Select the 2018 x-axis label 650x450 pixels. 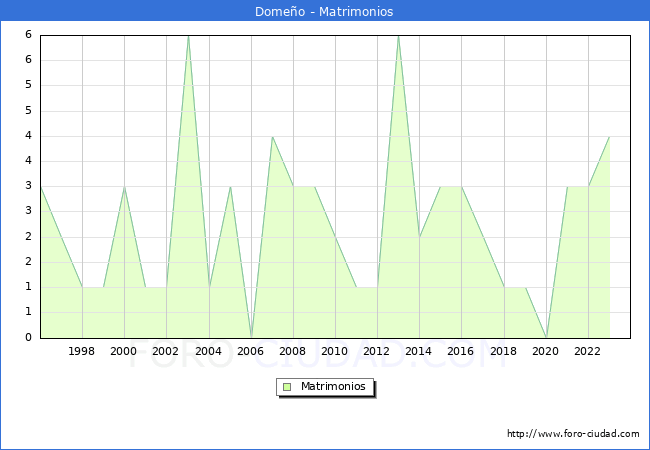coord(503,351)
